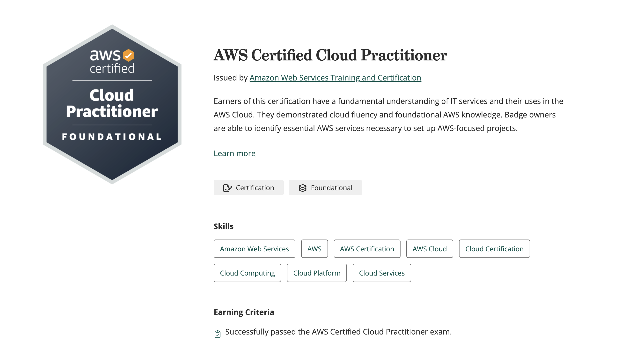Click the FOUNDATIONAL label inside the badge
The height and width of the screenshot is (364, 642).
(x=112, y=137)
